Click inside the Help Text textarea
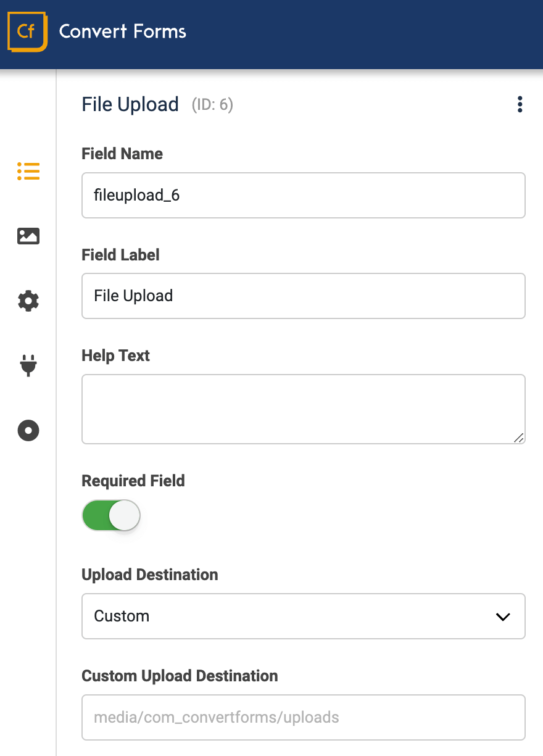The image size is (543, 756). tap(303, 409)
